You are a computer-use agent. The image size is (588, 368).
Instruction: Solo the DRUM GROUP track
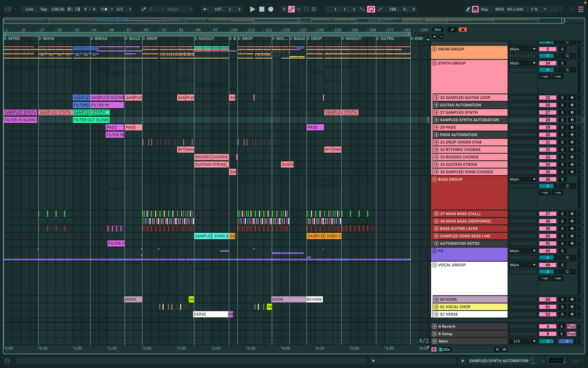pos(562,49)
